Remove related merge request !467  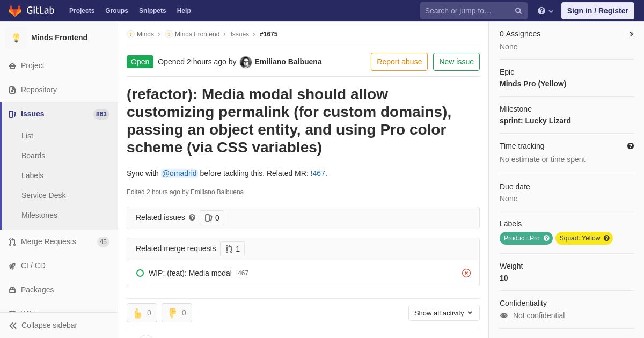pos(466,273)
